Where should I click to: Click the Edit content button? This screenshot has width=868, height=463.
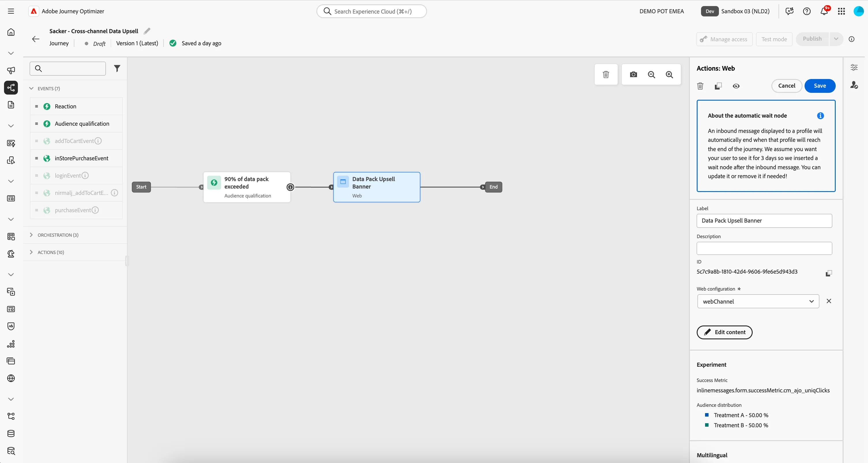(724, 332)
